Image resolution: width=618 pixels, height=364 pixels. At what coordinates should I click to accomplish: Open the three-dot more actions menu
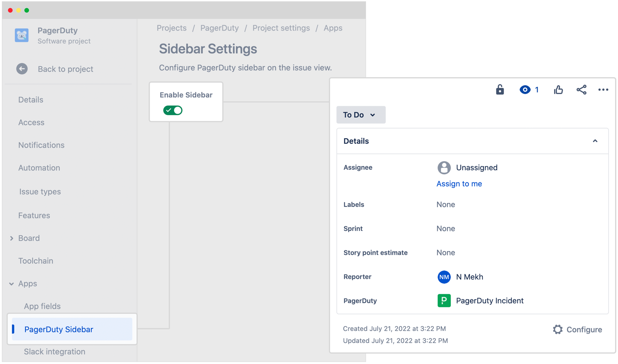603,90
